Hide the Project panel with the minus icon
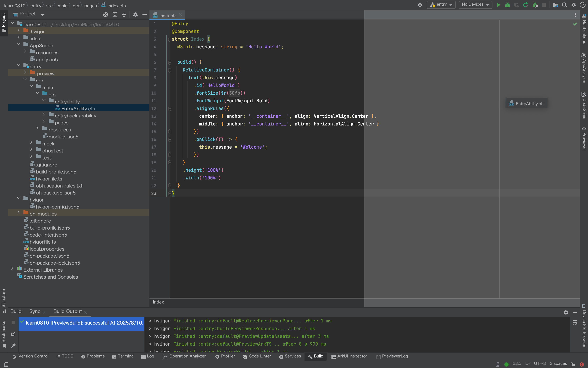 (144, 15)
